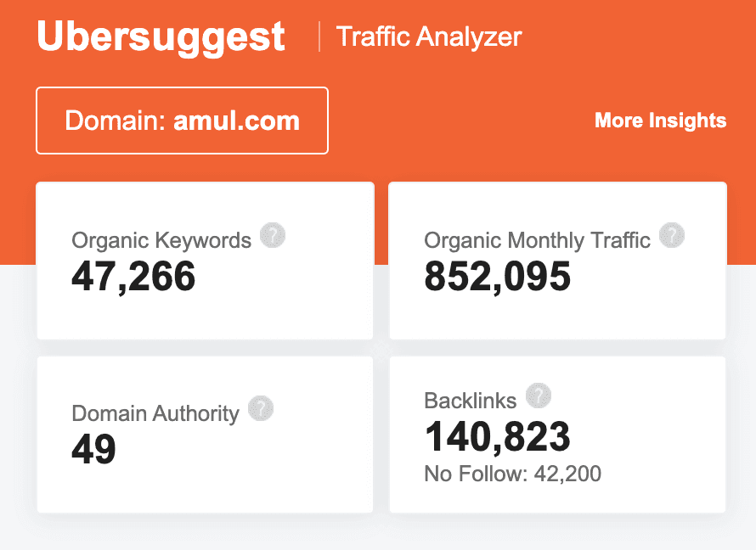Viewport: 756px width, 550px height.
Task: Click the Organic Keywords label
Action: (x=161, y=240)
